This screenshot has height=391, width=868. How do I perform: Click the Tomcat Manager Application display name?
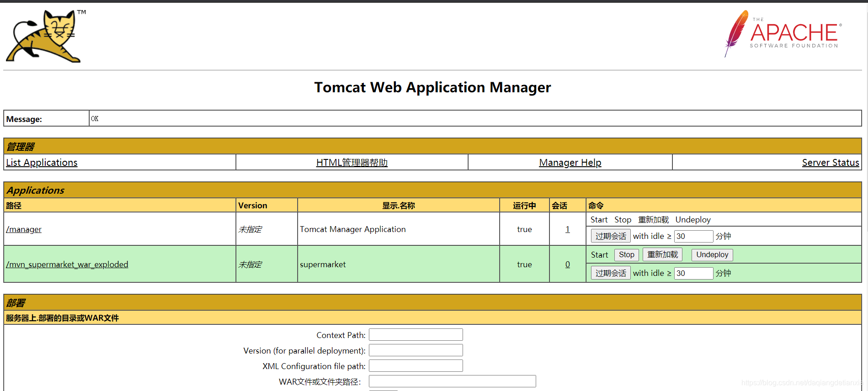353,229
